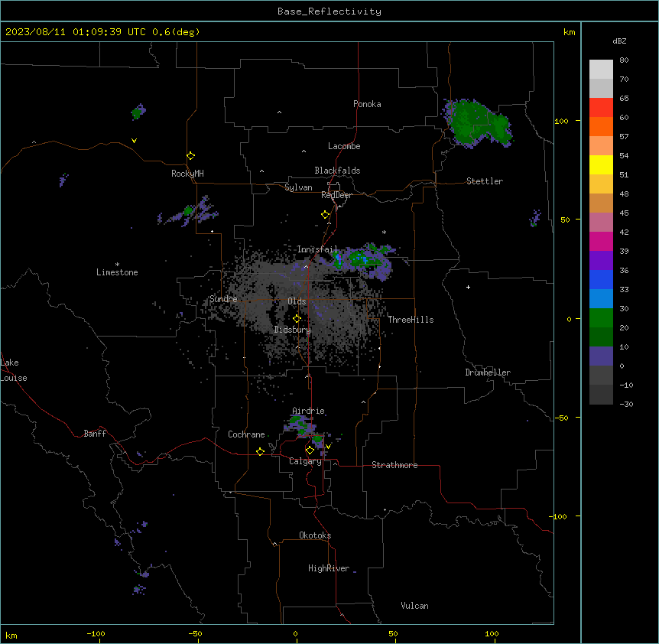Click the green 30 dBZ legend swatch
Screen dimensions: 659x644
[601, 318]
